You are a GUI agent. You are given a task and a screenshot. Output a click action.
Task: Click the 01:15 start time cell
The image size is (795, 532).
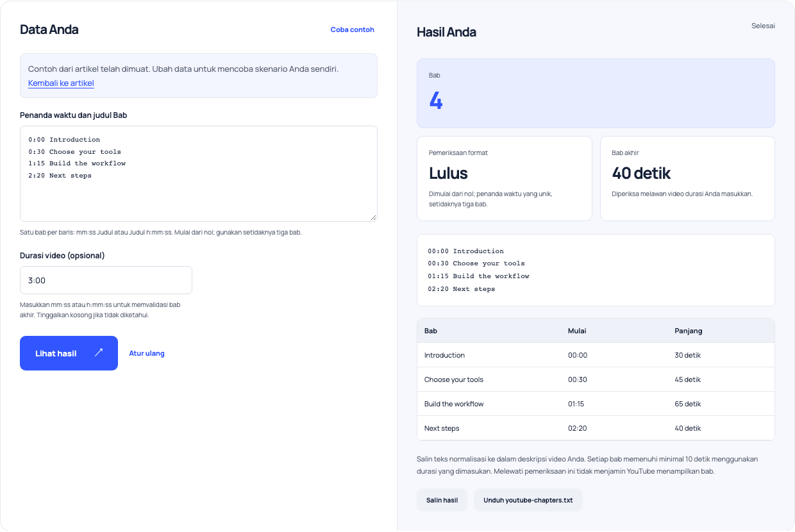[x=576, y=404]
